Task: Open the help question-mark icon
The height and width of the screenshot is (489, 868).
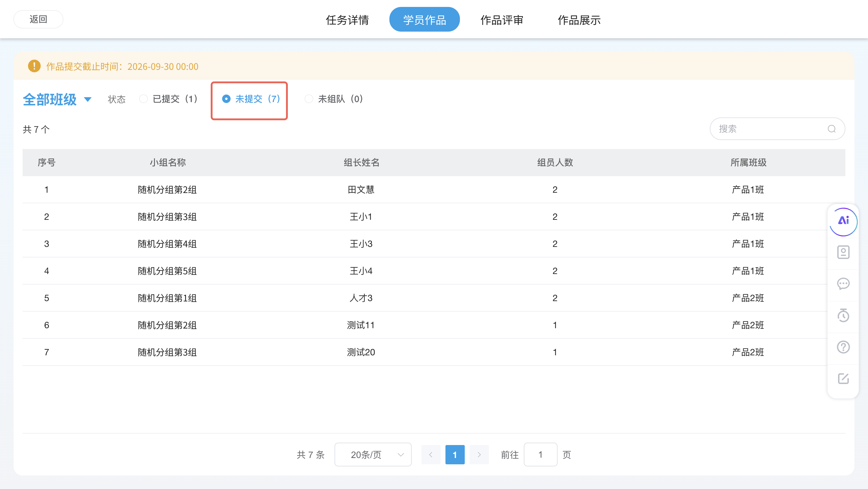Action: pos(843,347)
